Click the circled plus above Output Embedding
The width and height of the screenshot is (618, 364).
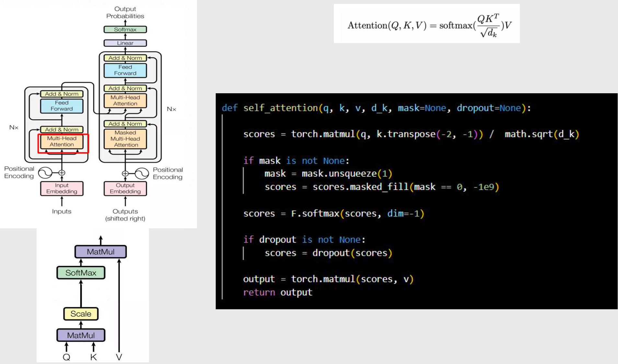coord(125,174)
